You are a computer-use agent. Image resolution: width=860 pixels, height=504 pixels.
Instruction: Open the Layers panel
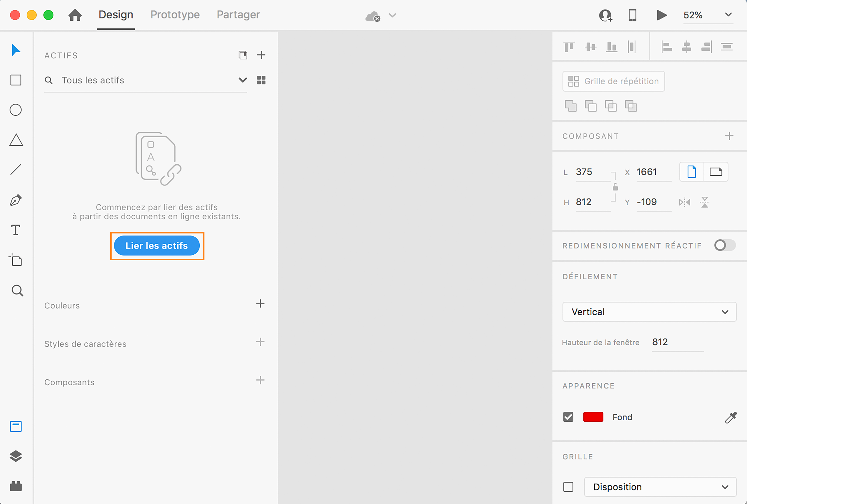[16, 456]
